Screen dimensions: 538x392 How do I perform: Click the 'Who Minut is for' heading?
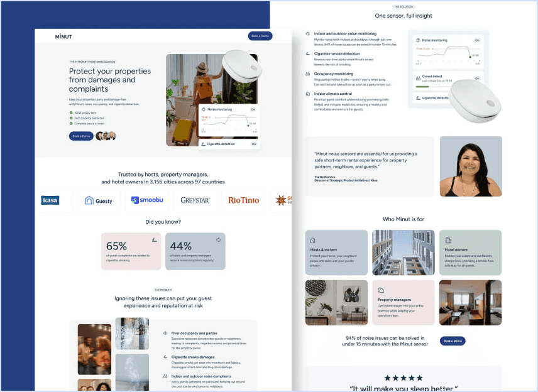click(x=403, y=219)
